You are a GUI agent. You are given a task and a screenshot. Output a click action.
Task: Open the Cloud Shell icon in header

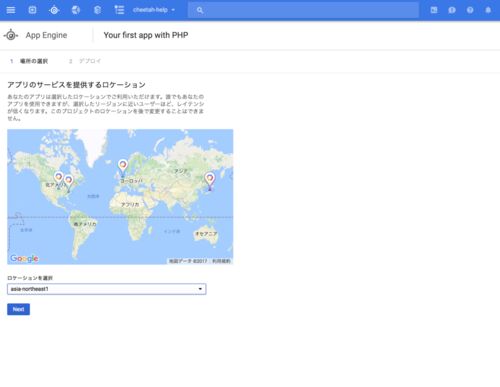[434, 10]
